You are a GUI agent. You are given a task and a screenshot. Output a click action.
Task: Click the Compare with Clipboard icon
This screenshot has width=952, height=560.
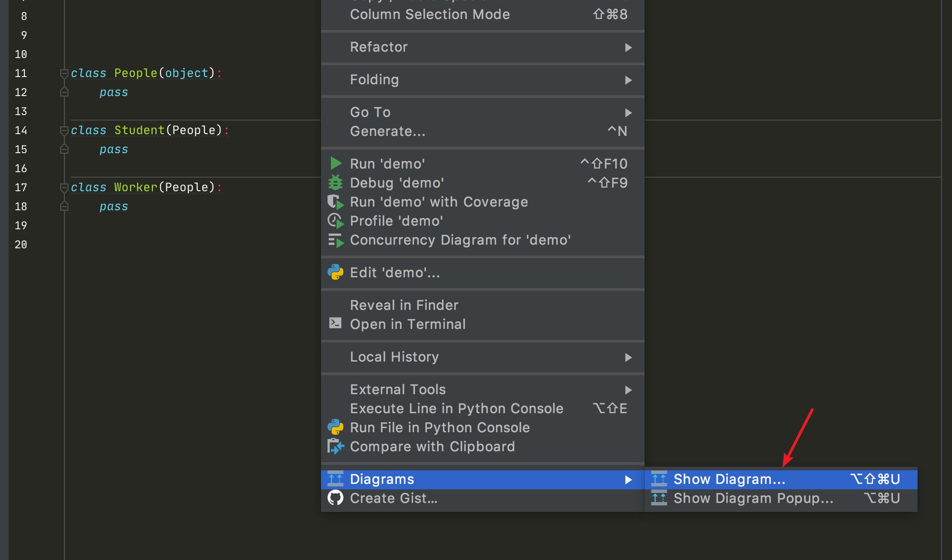tap(335, 446)
